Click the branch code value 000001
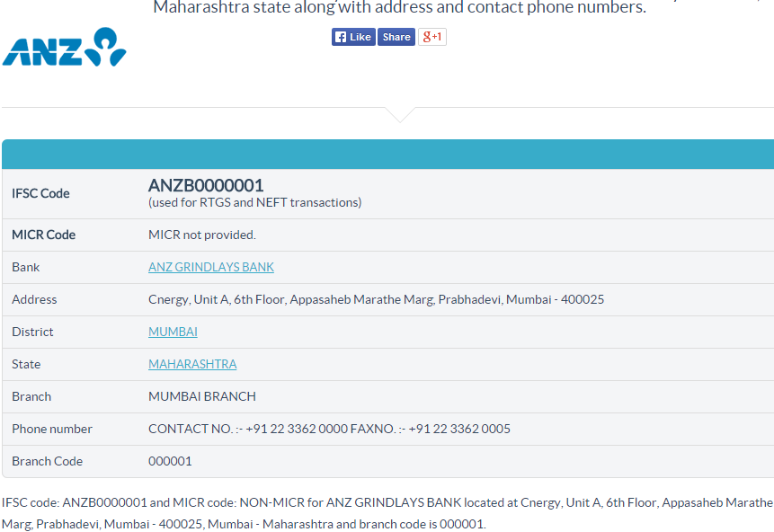This screenshot has height=532, width=774. coord(170,461)
